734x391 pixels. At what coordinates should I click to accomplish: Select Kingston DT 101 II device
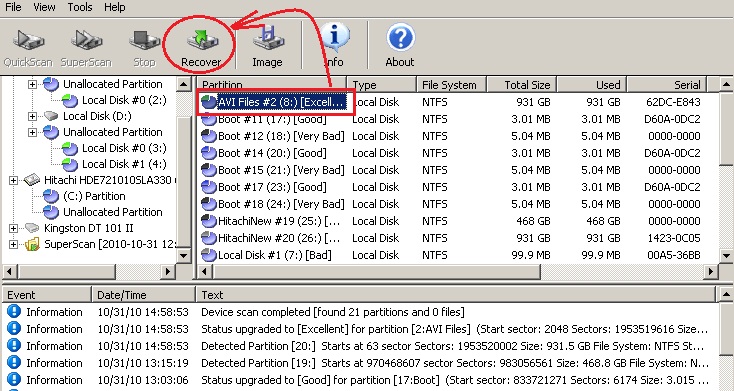[x=88, y=228]
